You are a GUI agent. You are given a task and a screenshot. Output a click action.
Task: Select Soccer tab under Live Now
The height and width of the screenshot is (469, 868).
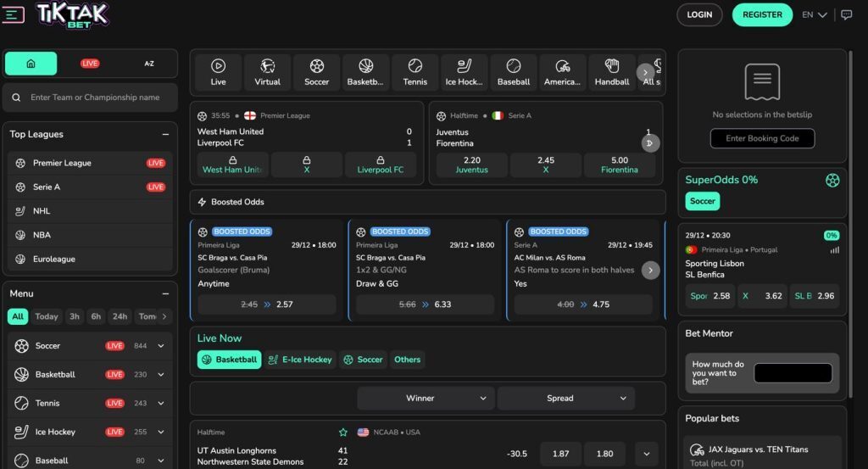click(363, 360)
